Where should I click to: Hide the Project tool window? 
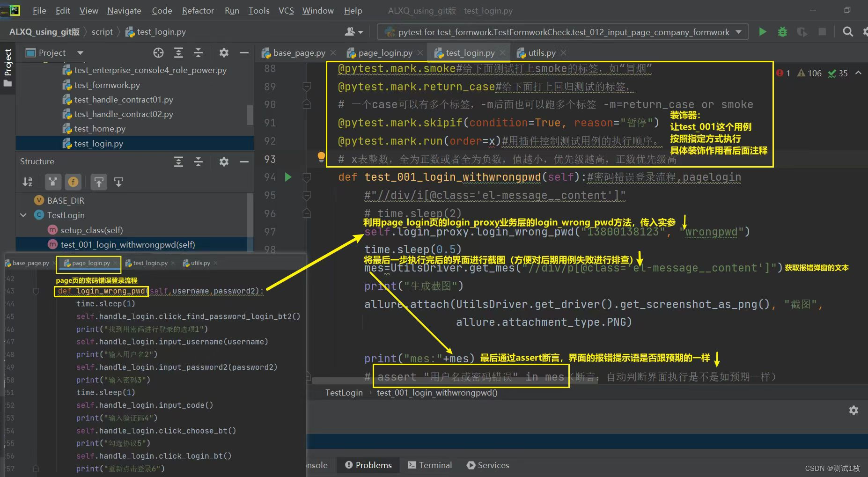point(244,53)
